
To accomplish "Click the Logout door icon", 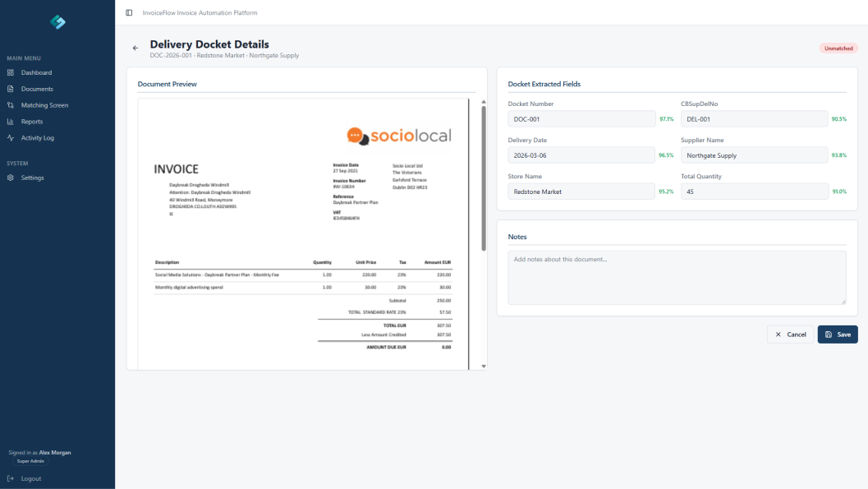I will click(11, 478).
